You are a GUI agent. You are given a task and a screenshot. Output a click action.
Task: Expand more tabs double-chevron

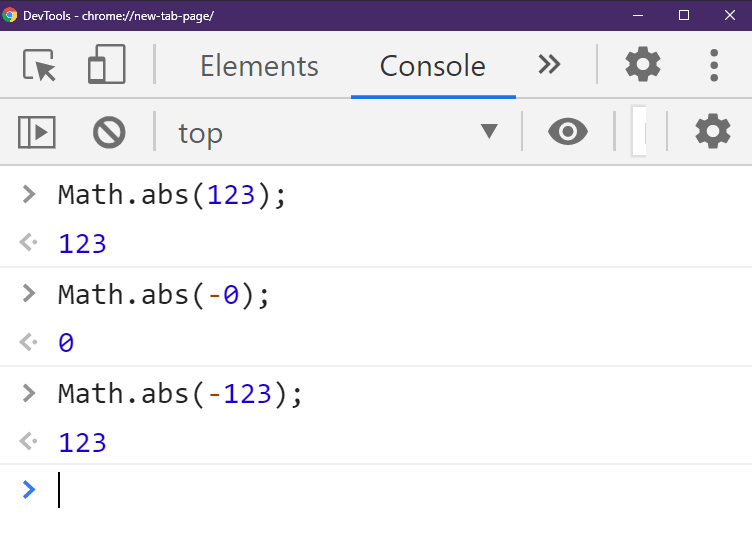click(x=549, y=64)
